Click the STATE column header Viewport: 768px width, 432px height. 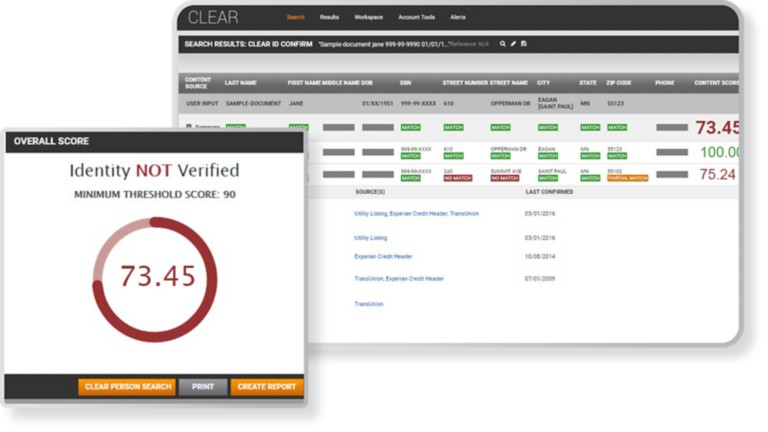point(588,83)
